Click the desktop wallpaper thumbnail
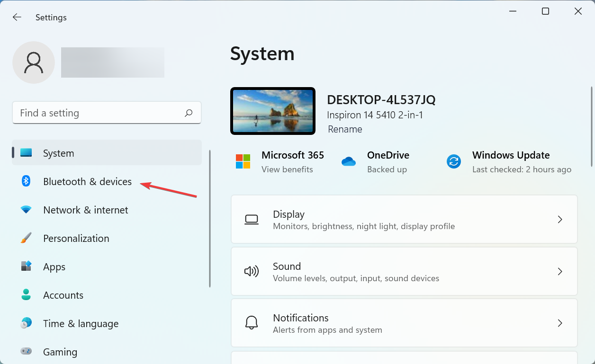Image resolution: width=595 pixels, height=364 pixels. [x=273, y=111]
